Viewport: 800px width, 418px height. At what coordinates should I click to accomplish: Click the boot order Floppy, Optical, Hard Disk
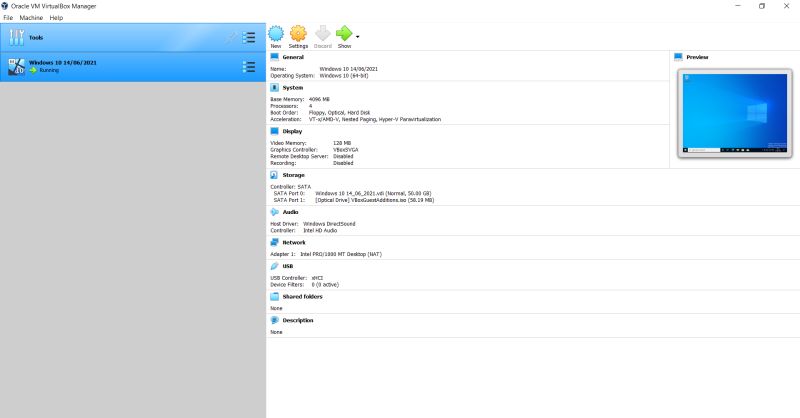click(339, 113)
